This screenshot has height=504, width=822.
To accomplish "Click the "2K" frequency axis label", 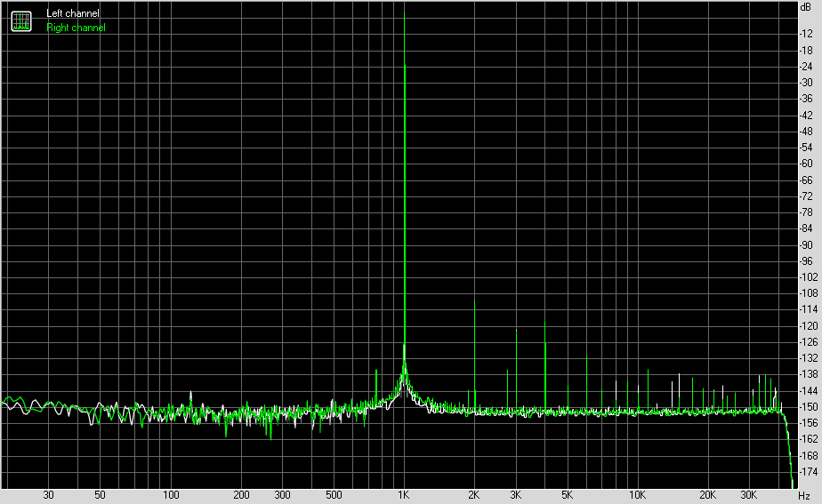I will [x=474, y=495].
